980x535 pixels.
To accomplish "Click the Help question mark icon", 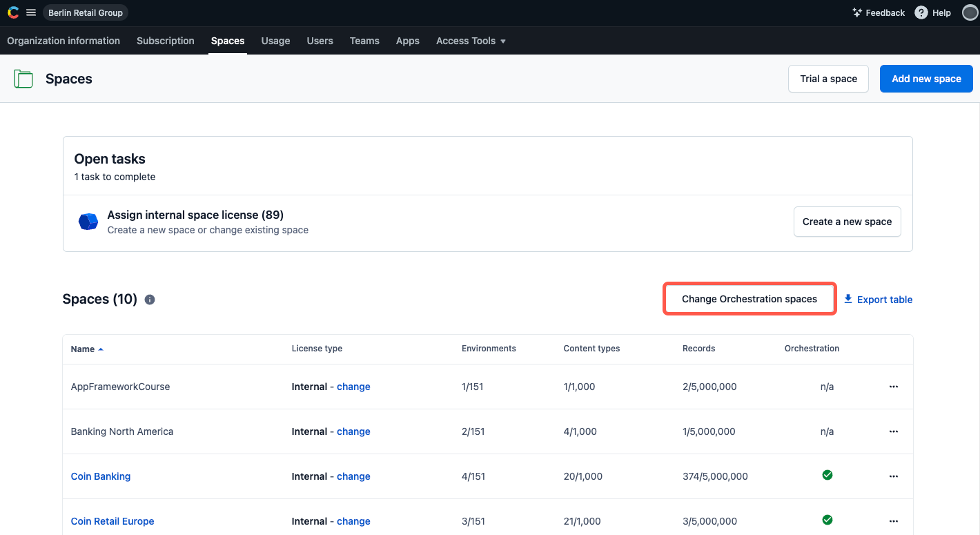I will [921, 12].
